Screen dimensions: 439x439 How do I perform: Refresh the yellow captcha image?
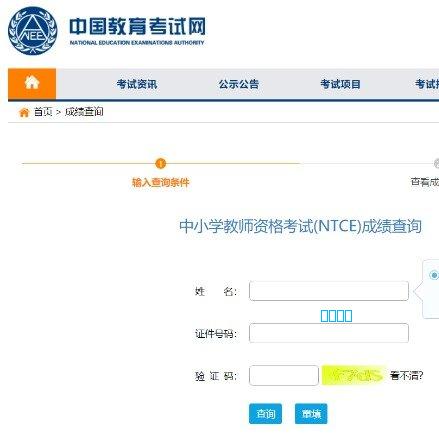click(x=354, y=375)
